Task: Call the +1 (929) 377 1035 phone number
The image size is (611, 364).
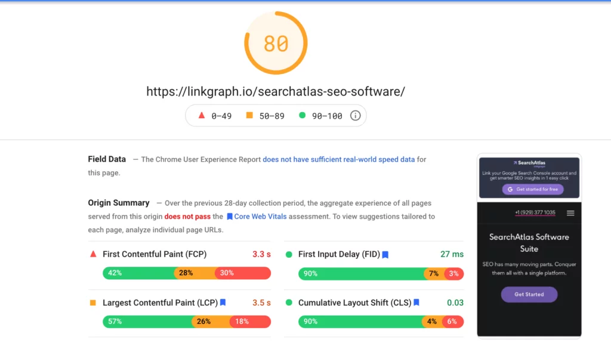Action: tap(534, 212)
